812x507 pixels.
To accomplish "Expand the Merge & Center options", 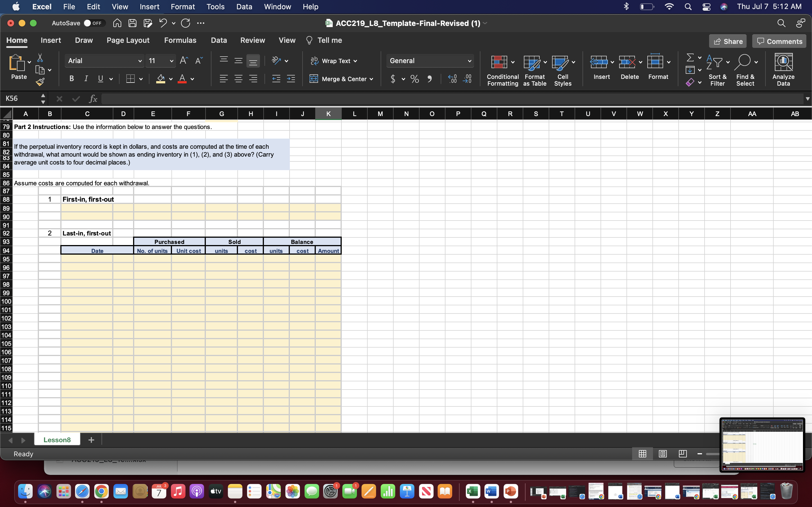I will coord(372,79).
